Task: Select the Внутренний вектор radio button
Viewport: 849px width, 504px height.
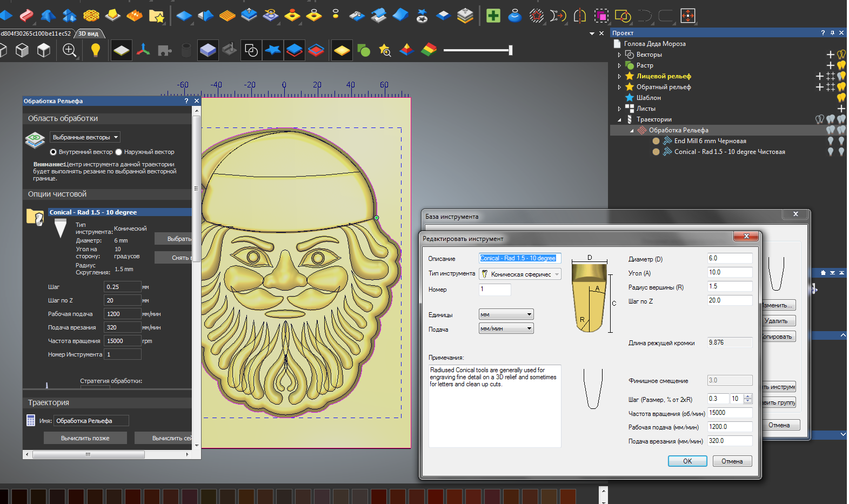Action: click(x=54, y=152)
